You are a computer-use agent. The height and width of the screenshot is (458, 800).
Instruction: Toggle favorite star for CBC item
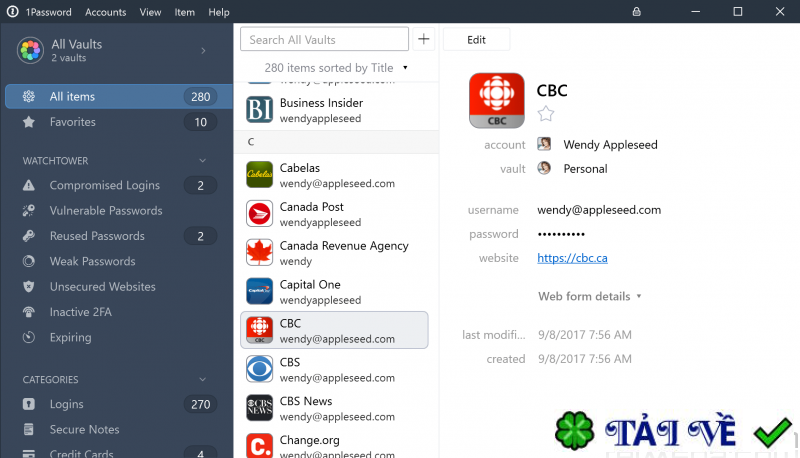tap(545, 114)
